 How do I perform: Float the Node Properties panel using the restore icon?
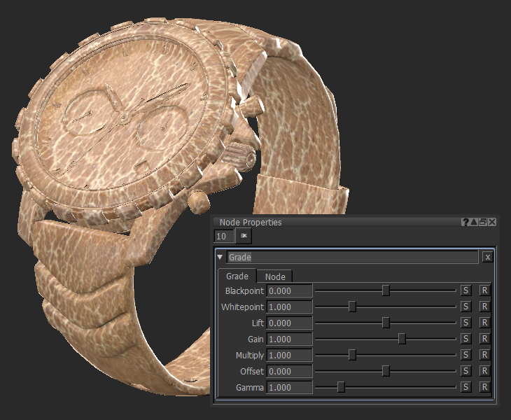pos(483,222)
